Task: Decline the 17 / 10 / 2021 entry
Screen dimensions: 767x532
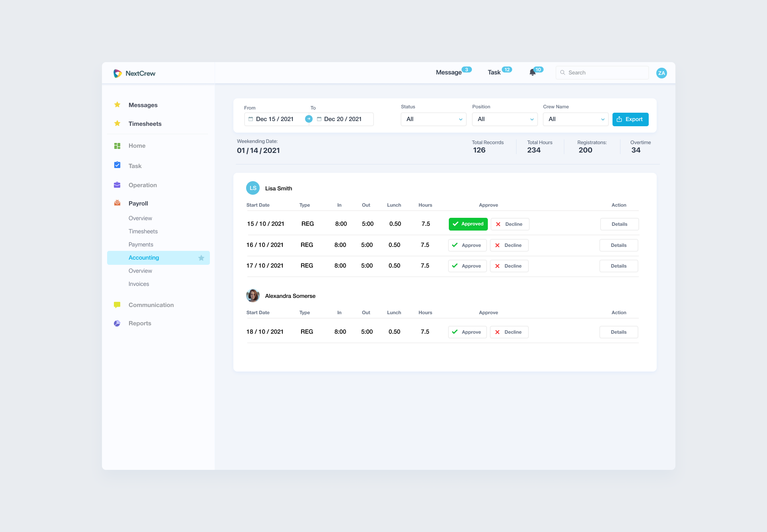Action: tap(509, 266)
